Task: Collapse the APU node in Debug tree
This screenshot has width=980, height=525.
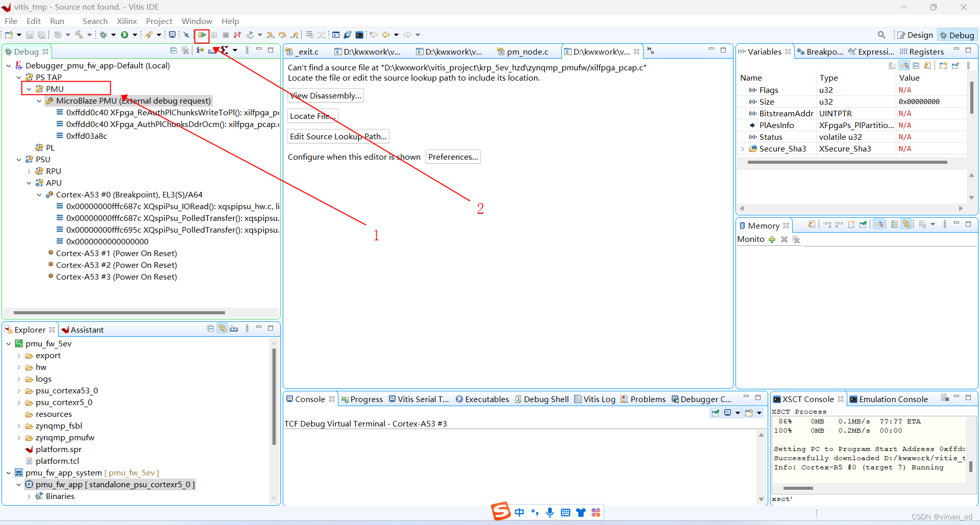Action: coord(29,183)
